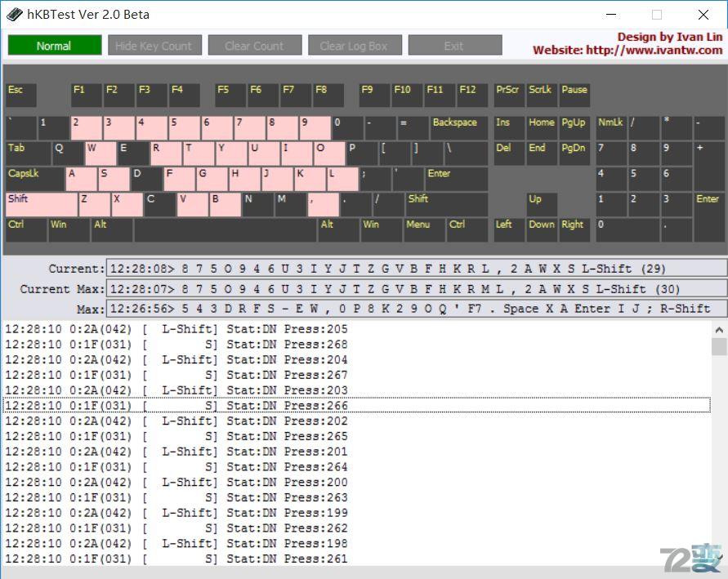Select log row with Press:261
Screen dimensions: 728x579
[x=356, y=559]
